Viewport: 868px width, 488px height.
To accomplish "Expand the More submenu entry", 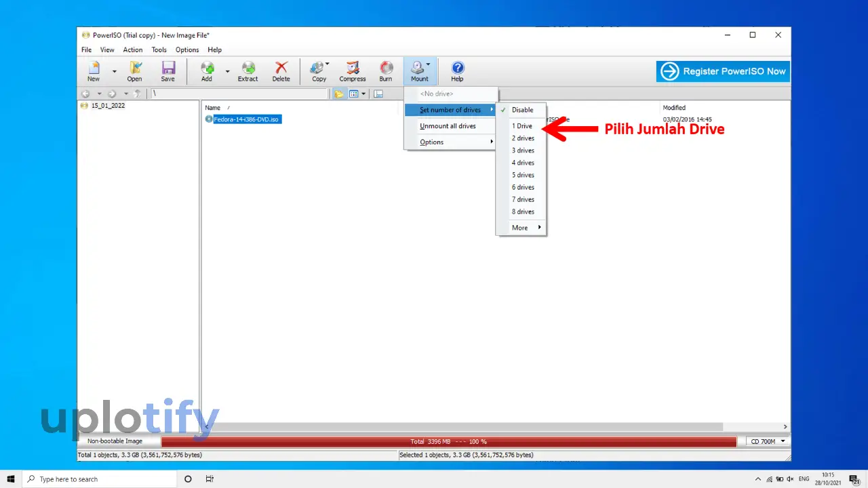I will click(521, 228).
